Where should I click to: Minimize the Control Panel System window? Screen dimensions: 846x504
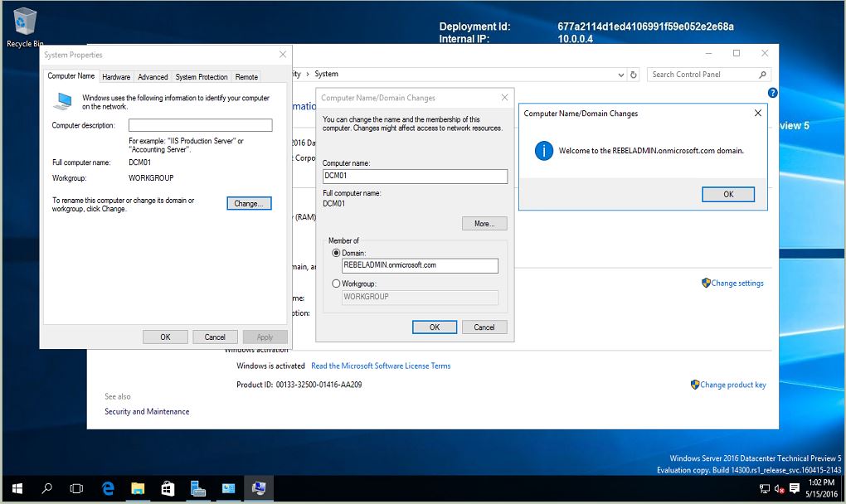(x=709, y=53)
